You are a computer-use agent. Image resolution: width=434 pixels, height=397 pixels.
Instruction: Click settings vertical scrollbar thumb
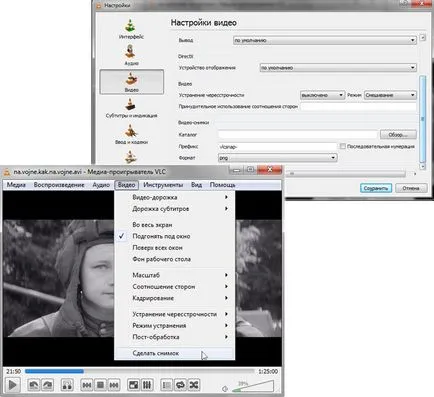(423, 119)
